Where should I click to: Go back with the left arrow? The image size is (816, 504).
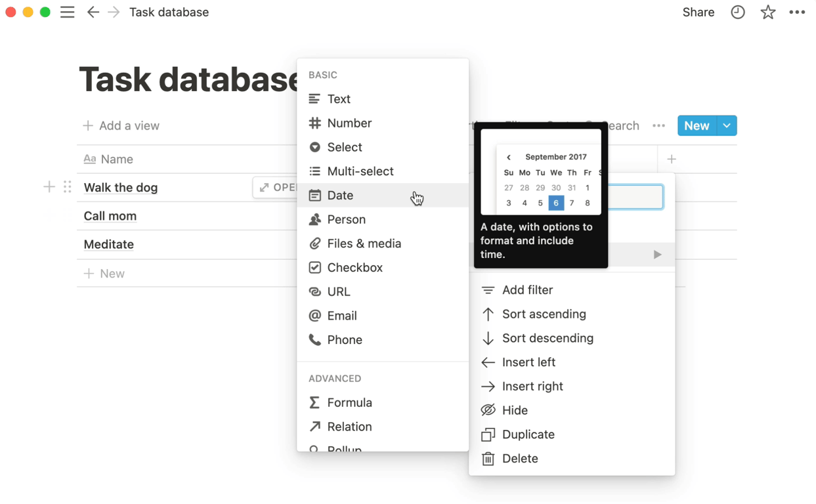(x=93, y=12)
